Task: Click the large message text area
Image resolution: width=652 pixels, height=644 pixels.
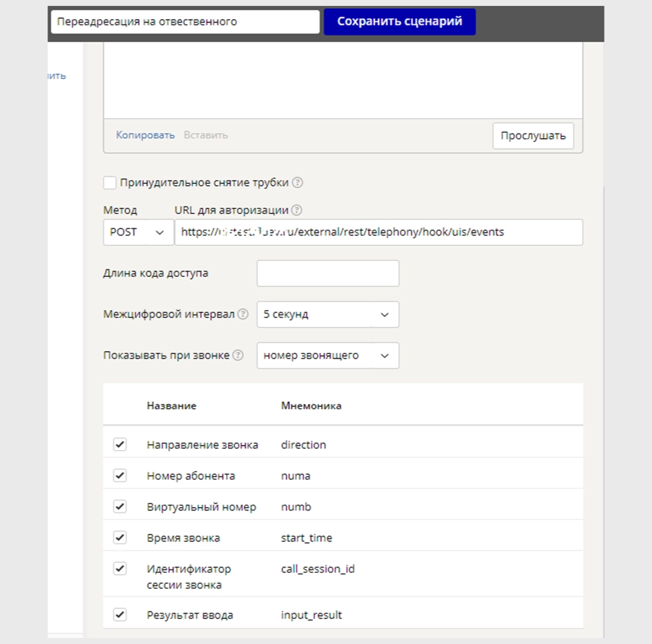Action: (343, 80)
